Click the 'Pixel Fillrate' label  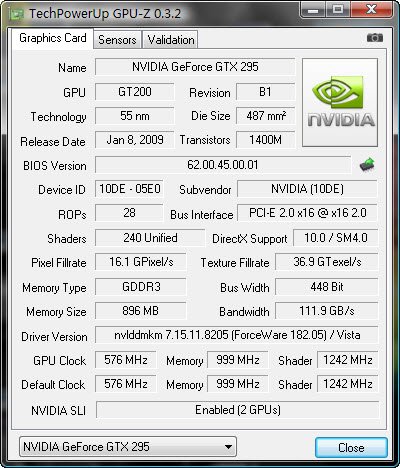pos(59,263)
